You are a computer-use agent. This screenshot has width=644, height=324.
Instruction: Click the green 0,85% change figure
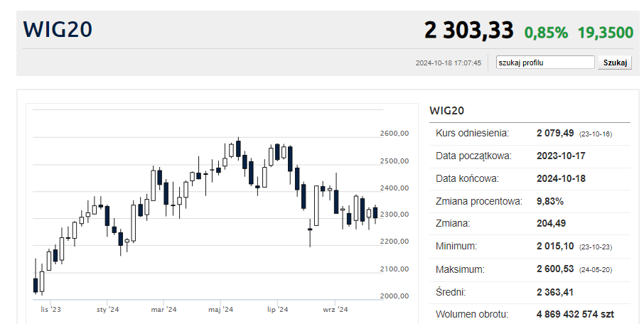coord(546,32)
